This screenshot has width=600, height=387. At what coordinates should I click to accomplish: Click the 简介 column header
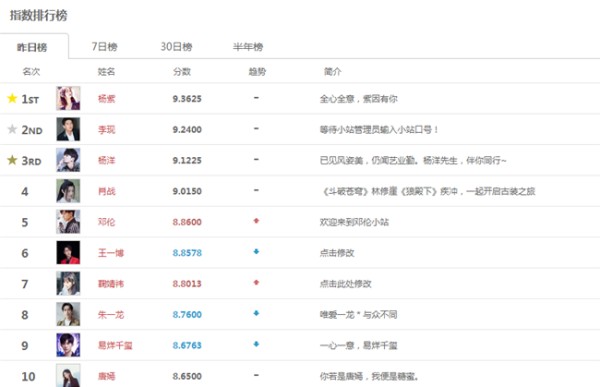point(333,72)
